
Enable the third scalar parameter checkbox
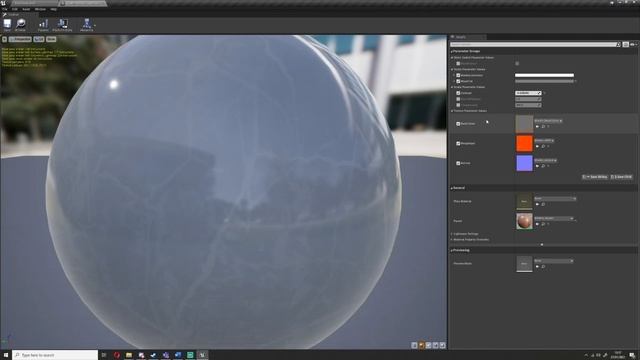(458, 105)
